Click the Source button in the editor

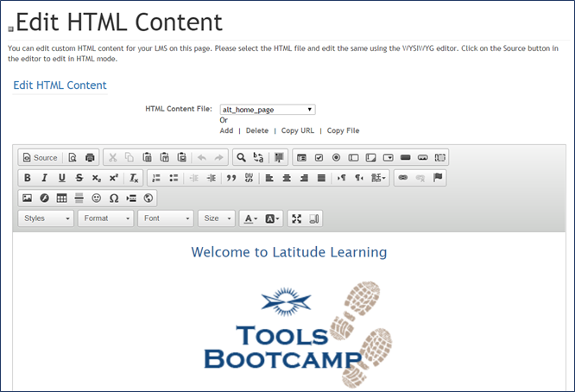click(41, 157)
